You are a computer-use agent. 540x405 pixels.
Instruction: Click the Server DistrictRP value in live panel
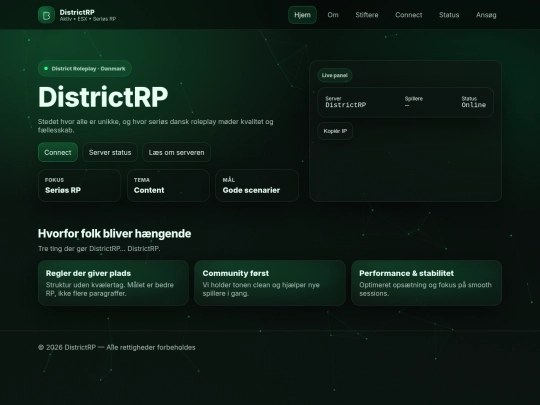[346, 105]
